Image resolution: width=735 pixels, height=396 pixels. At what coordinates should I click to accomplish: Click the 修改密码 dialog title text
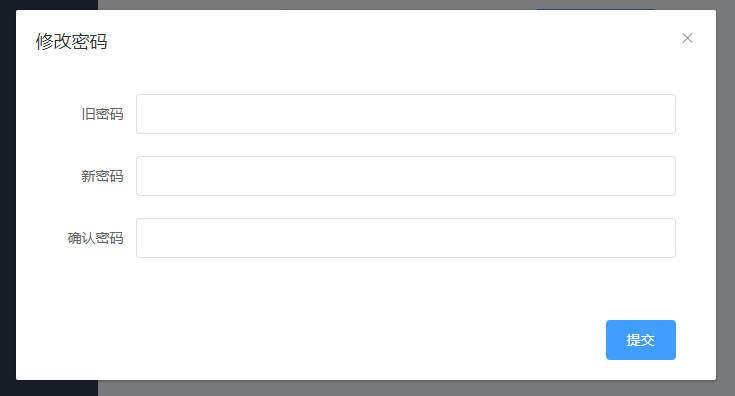point(71,41)
